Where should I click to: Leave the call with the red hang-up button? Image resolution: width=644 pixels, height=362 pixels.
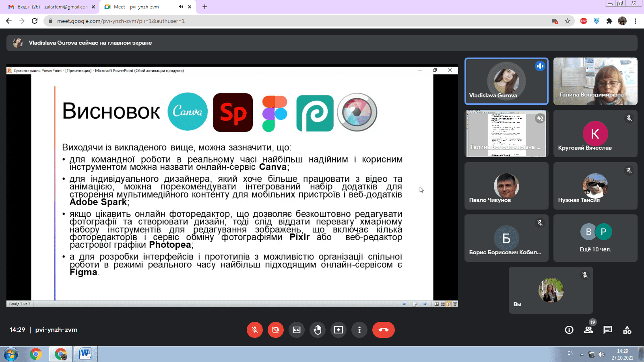(384, 330)
